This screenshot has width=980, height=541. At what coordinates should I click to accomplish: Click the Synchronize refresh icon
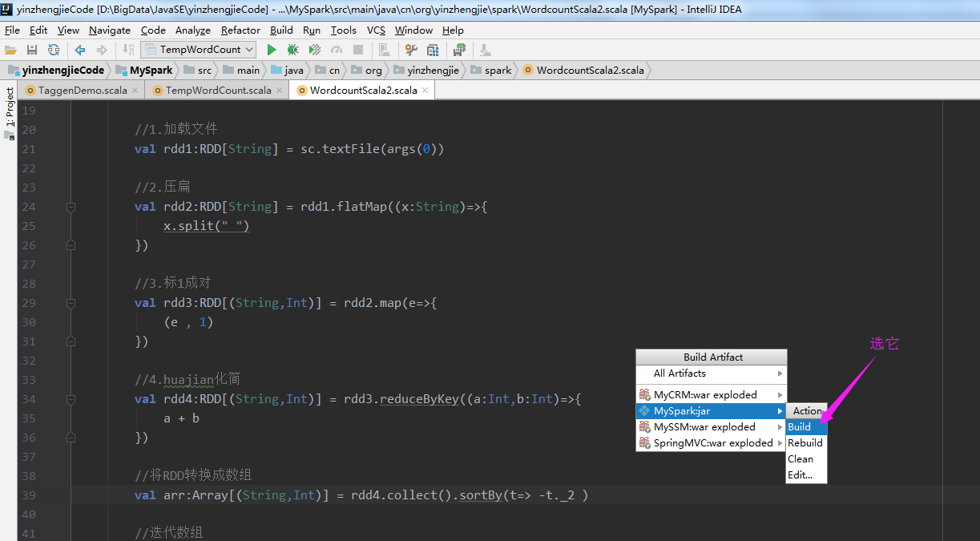click(53, 50)
